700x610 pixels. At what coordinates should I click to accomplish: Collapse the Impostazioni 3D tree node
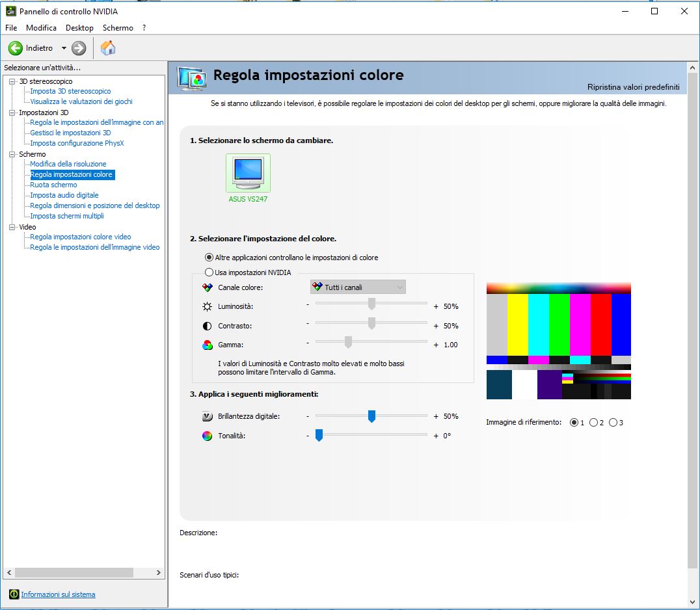click(x=12, y=113)
